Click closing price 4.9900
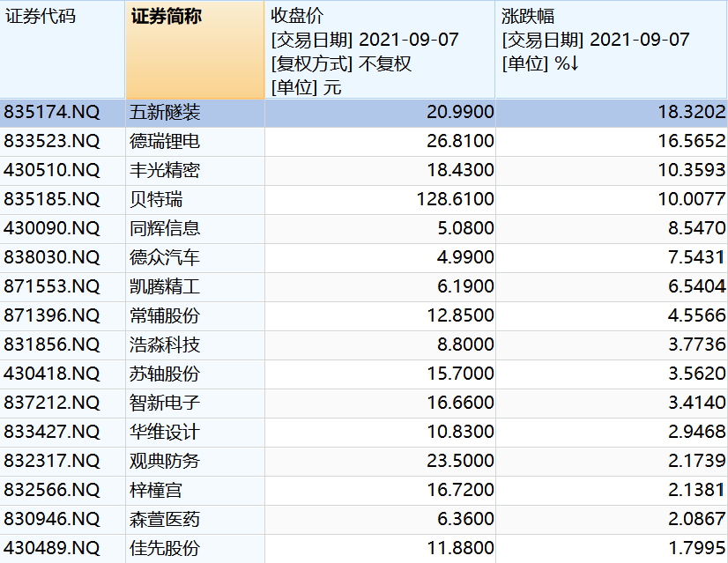Screen dimensions: 728x563 point(465,257)
